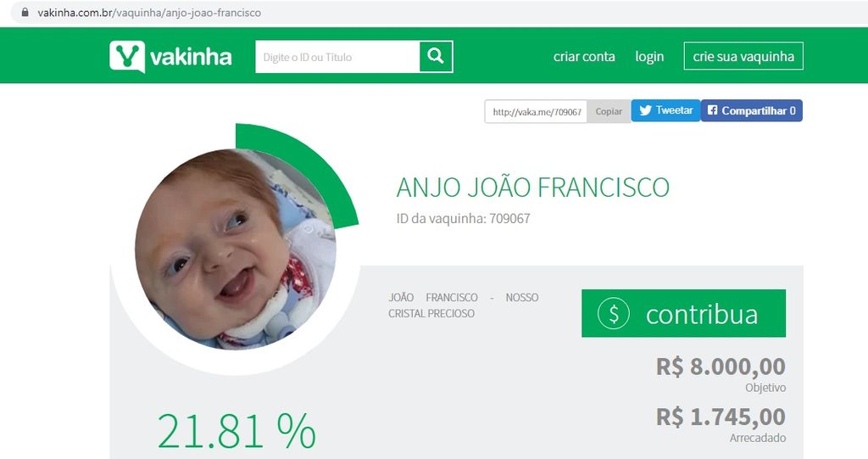Click the Vakinha logo icon
Image resolution: width=868 pixels, height=459 pixels.
pyautogui.click(x=127, y=56)
